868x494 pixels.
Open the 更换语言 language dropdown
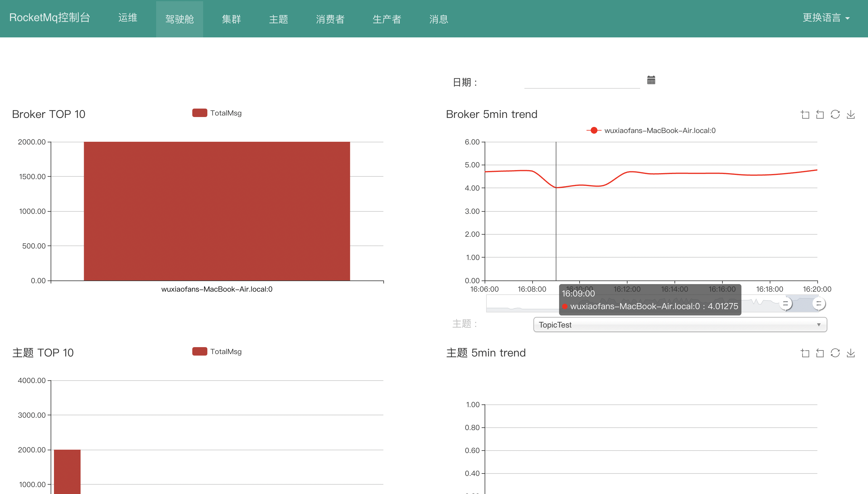click(826, 17)
